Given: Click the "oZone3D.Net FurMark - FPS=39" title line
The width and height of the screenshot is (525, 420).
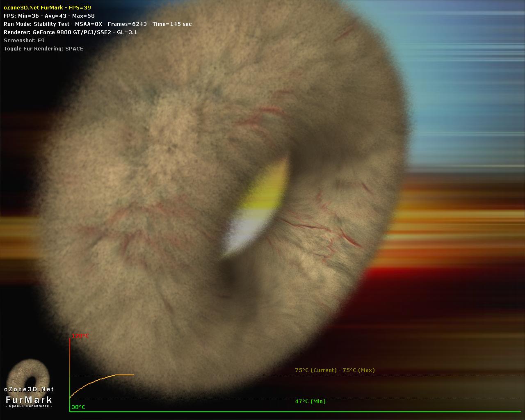Looking at the screenshot, I should [47, 7].
